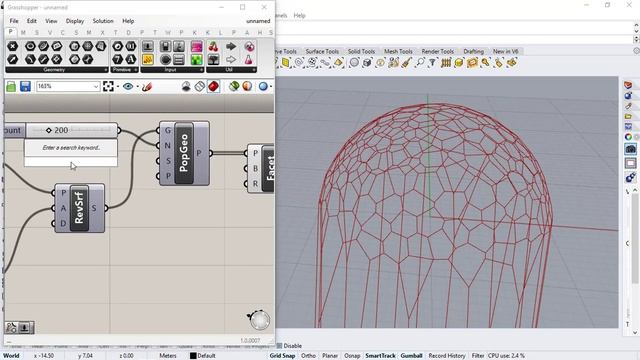Click the green Preview selected objects icon
Image resolution: width=640 pixels, height=360 pixels.
[233, 86]
